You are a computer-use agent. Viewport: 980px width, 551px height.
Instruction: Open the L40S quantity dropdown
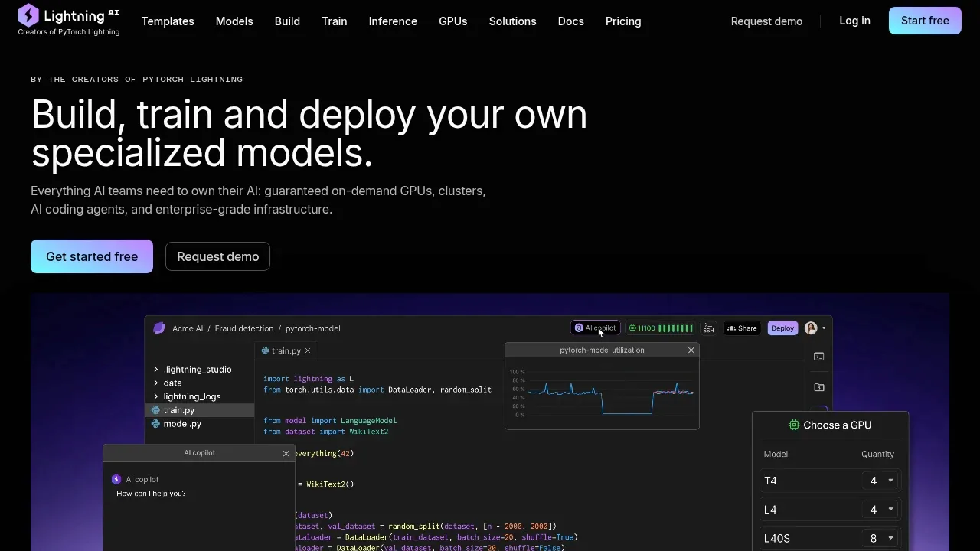[x=880, y=539]
